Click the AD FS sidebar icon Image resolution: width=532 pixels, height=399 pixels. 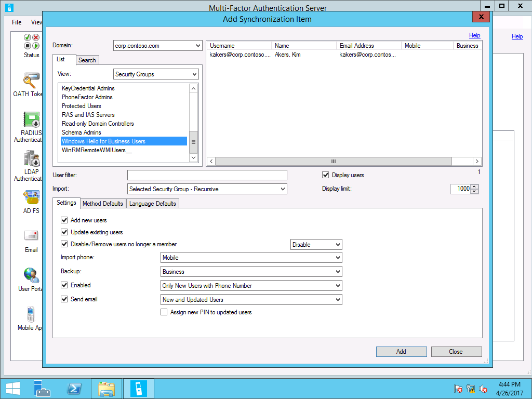tap(31, 197)
